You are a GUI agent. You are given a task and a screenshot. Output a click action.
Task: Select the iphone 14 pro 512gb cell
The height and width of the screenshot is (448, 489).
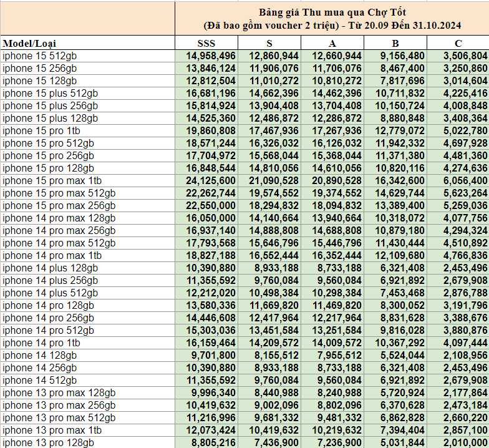click(x=87, y=331)
